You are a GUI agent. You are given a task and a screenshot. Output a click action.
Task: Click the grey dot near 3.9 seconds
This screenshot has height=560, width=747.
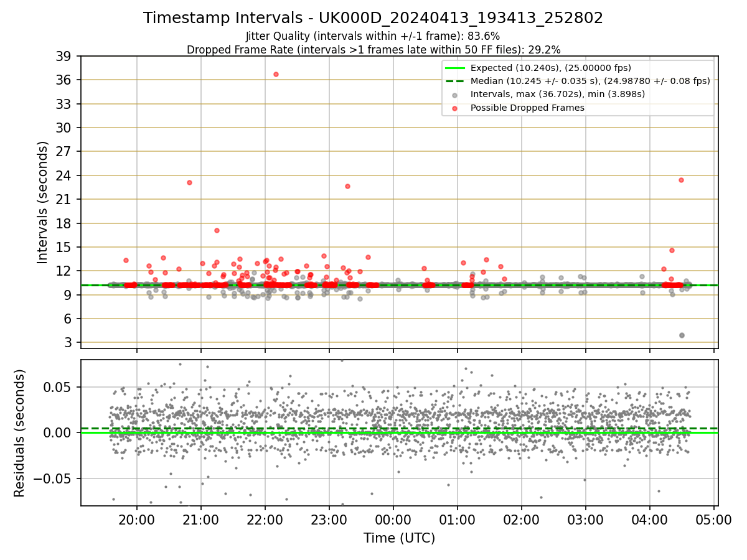682,335
